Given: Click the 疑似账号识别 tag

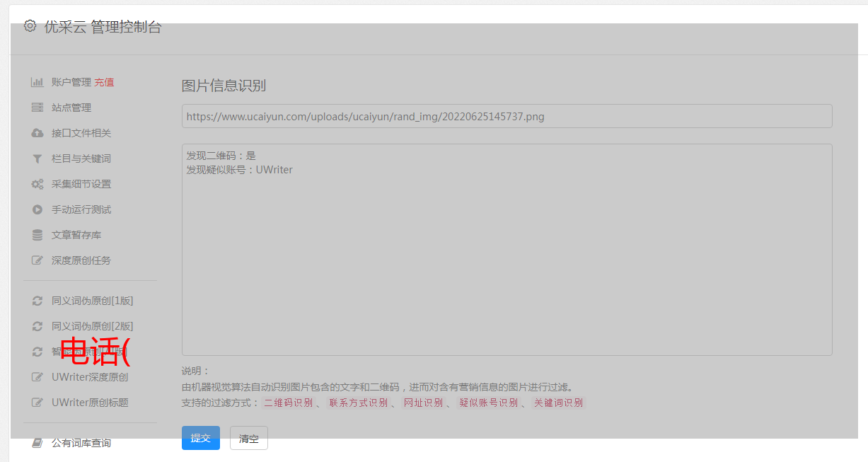Looking at the screenshot, I should coord(488,403).
